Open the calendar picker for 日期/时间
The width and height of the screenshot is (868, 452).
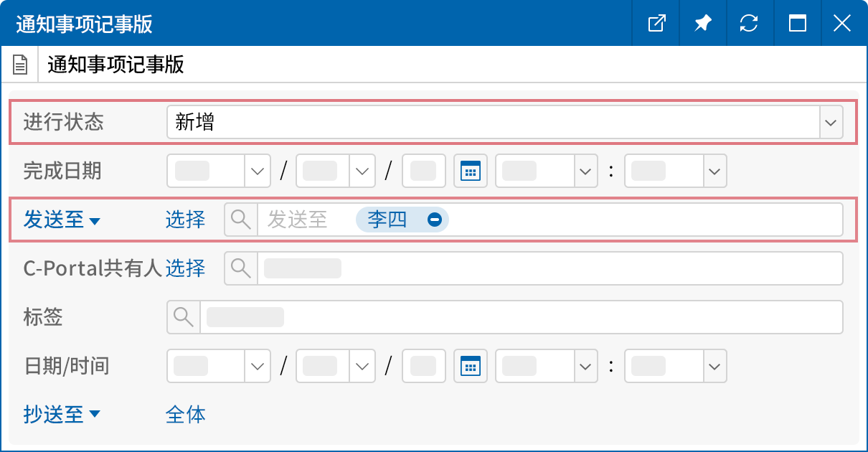tap(470, 367)
